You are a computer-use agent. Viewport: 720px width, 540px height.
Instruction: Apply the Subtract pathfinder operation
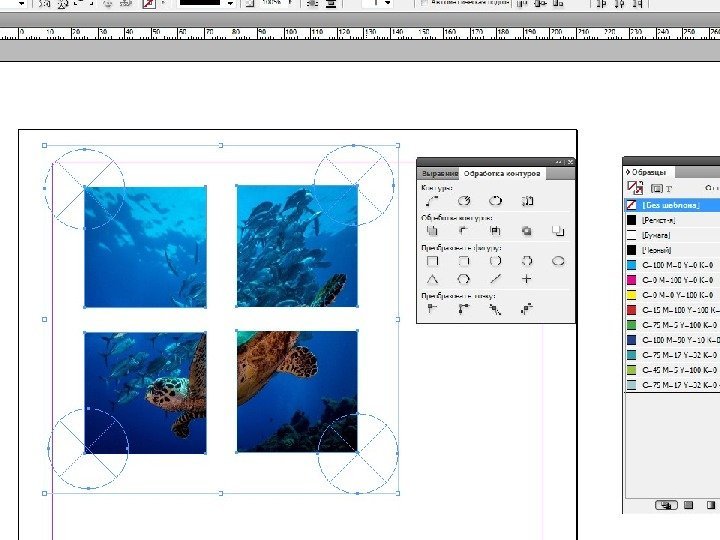[463, 231]
